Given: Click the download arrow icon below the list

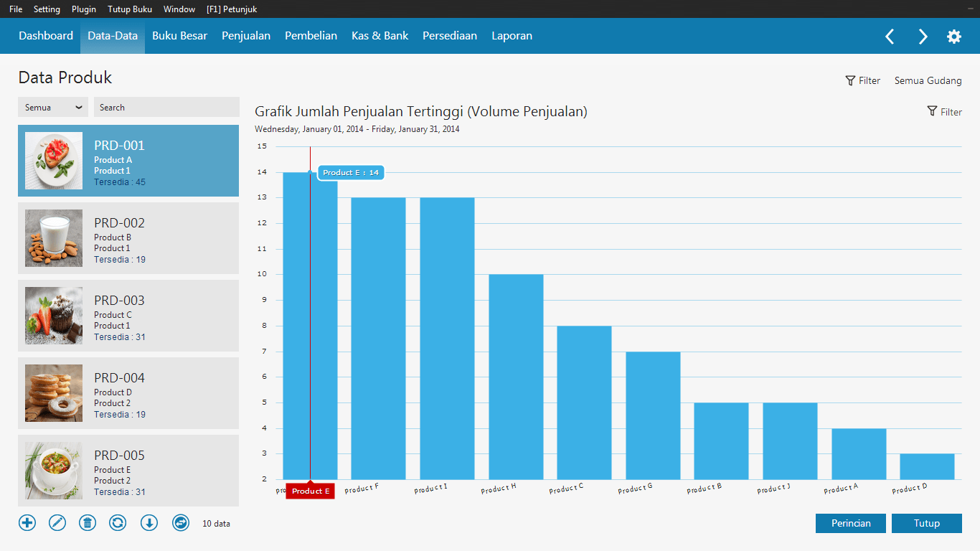Looking at the screenshot, I should pos(149,523).
